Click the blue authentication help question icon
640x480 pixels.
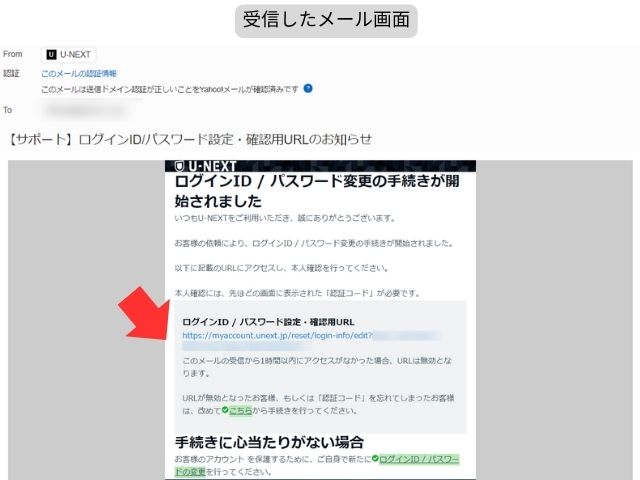click(x=308, y=88)
